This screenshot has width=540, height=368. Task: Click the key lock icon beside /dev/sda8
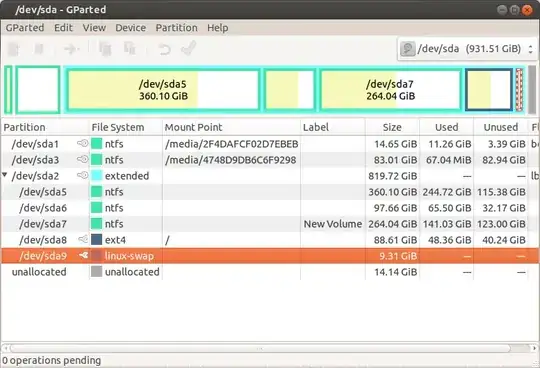click(x=83, y=239)
